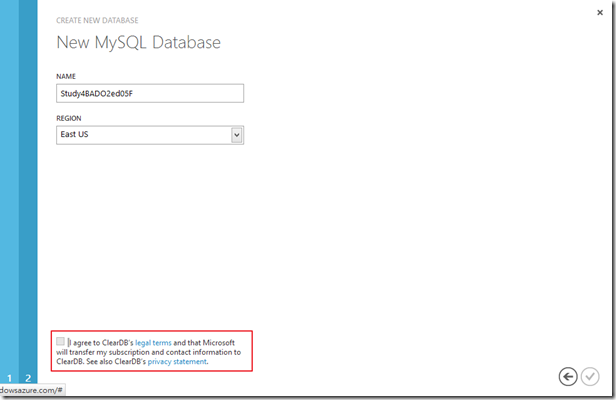
Task: Go back with the left arrow button
Action: [x=568, y=377]
